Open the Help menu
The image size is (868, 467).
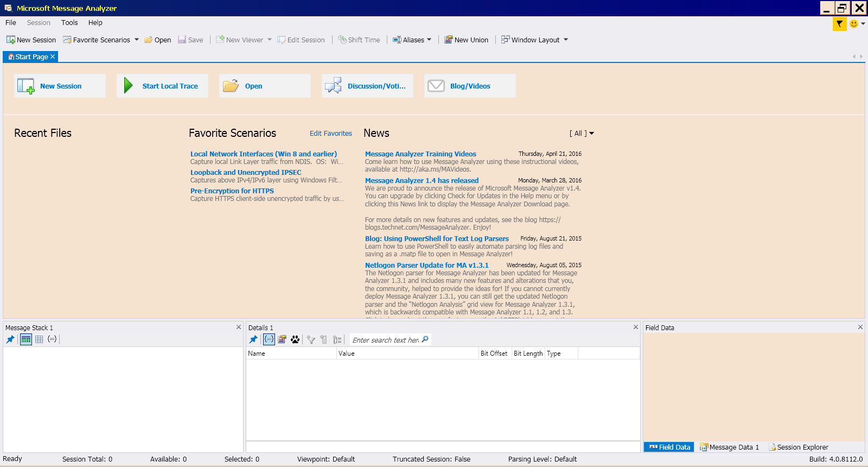[95, 23]
